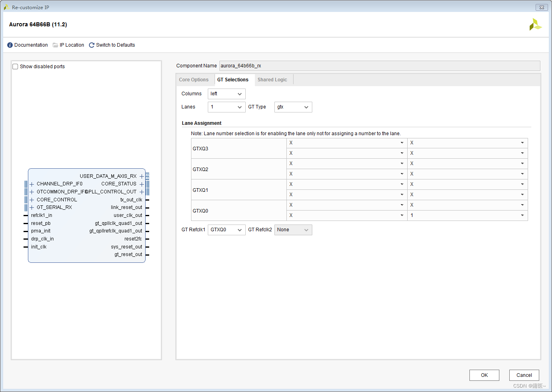Viewport: 552px width, 392px height.
Task: Open GTXQ0 second-row left lane dropdown
Action: pos(347,215)
